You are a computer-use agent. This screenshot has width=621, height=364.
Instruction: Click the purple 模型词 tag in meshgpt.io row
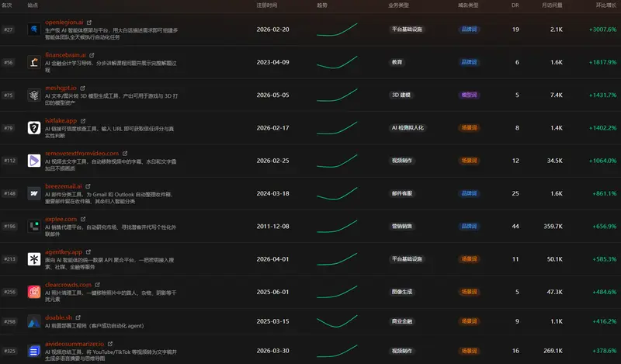pos(469,95)
